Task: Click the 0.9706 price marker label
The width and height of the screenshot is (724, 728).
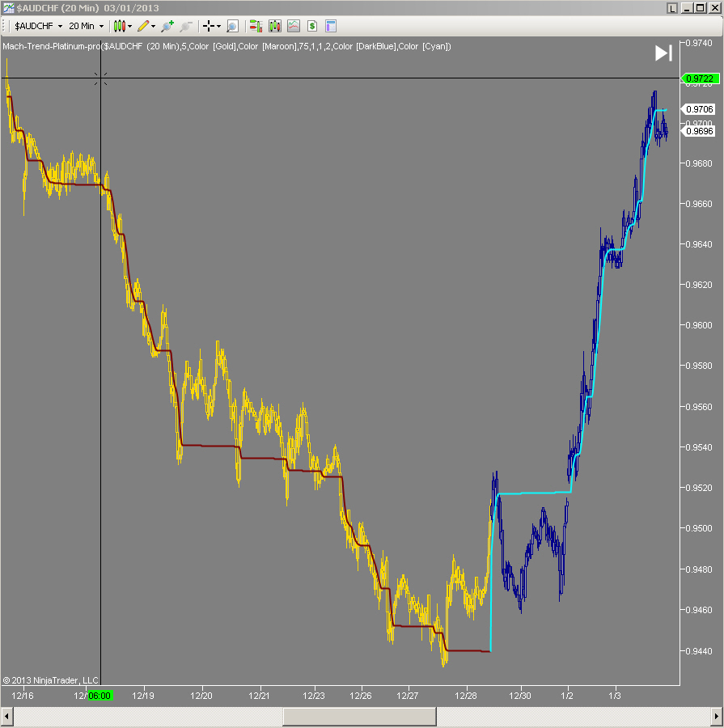Action: (x=699, y=108)
